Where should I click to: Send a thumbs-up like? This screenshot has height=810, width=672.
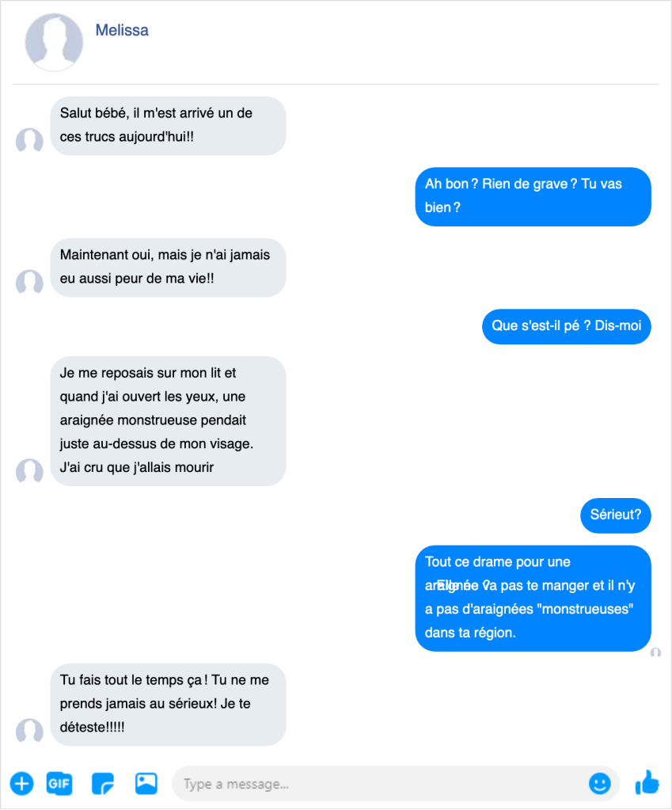[647, 783]
